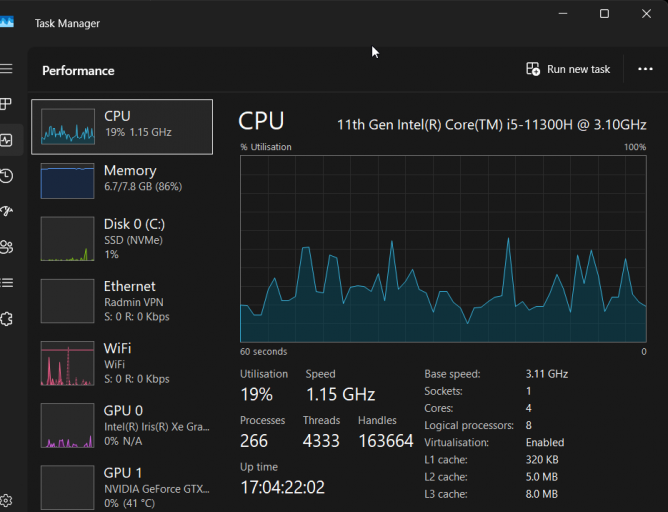Click the CPU mini graph thumbnail
Image resolution: width=668 pixels, height=512 pixels.
[68, 127]
